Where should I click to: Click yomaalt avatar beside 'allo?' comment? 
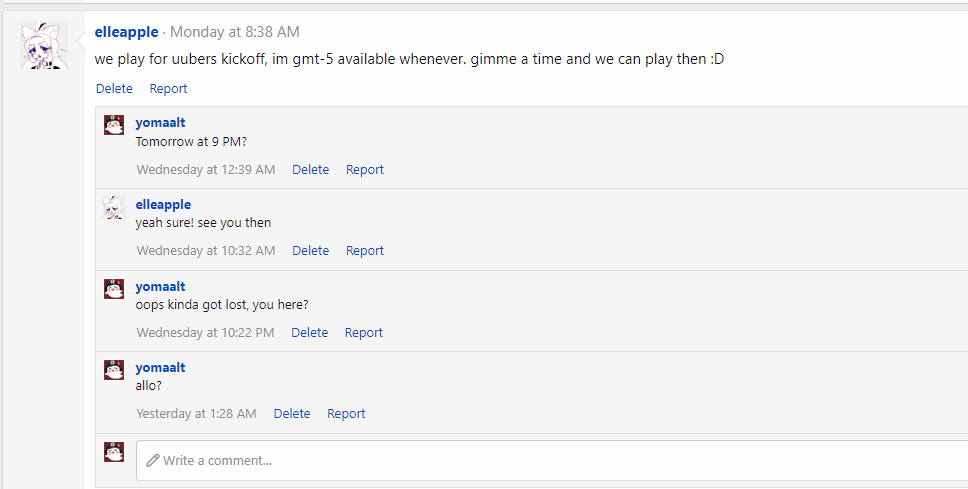tap(114, 370)
